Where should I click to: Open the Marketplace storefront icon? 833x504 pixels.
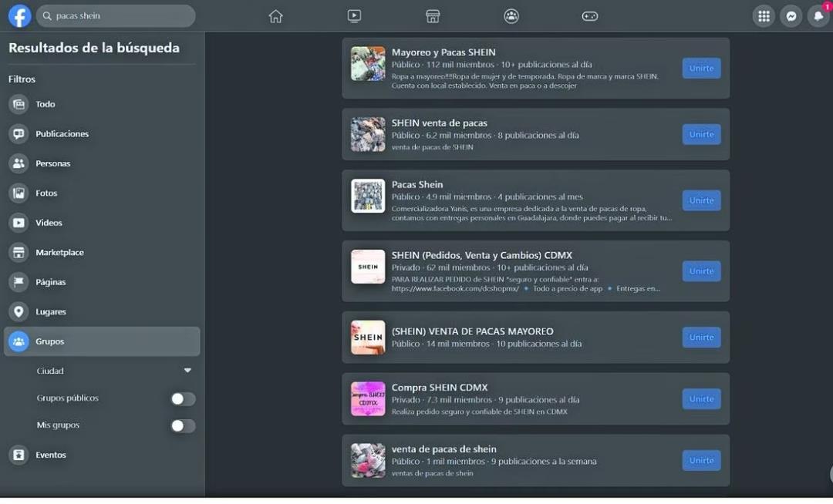pyautogui.click(x=433, y=15)
